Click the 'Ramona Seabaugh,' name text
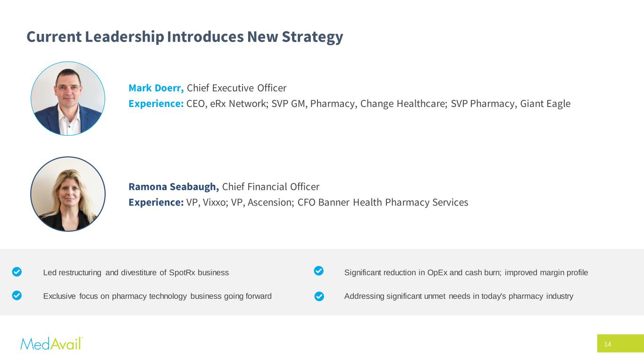This screenshot has width=644, height=362. click(x=174, y=187)
